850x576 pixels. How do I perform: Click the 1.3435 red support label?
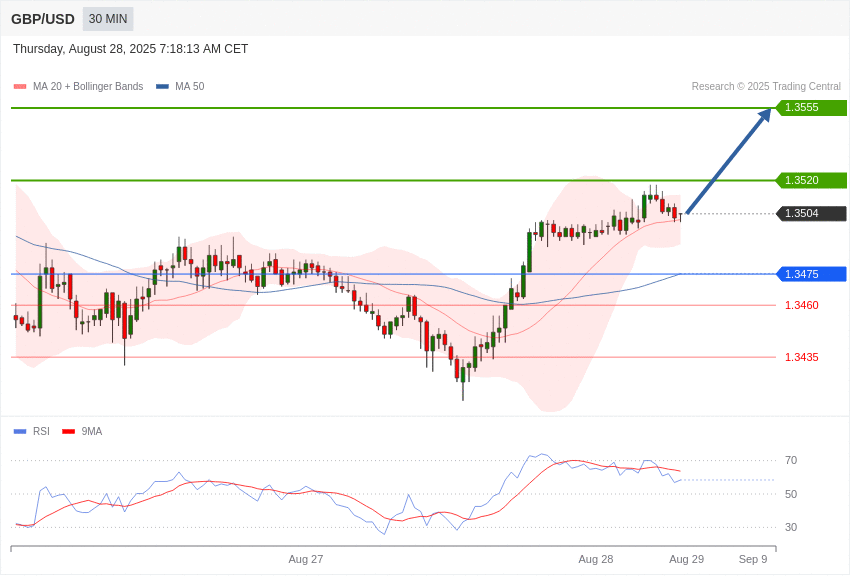tap(802, 357)
